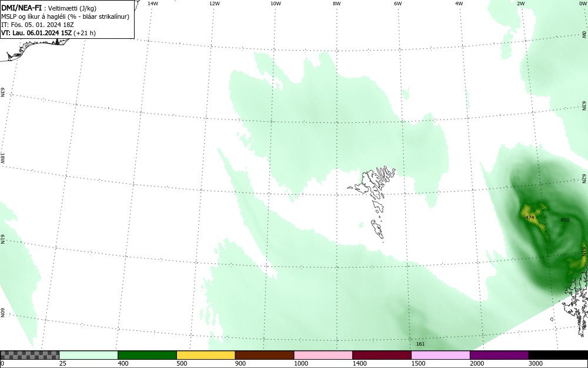Select the black above-3000 legend swatch
588x368 pixels.
(x=558, y=355)
